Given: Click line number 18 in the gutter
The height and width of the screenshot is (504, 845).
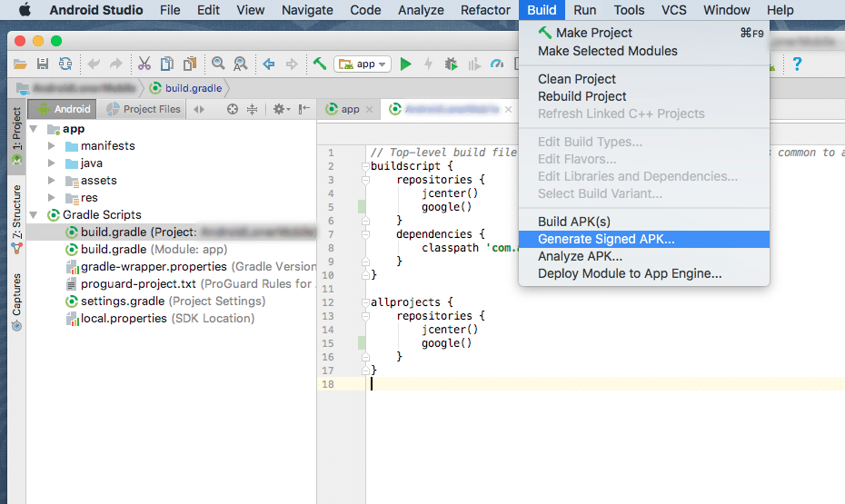Looking at the screenshot, I should [328, 384].
